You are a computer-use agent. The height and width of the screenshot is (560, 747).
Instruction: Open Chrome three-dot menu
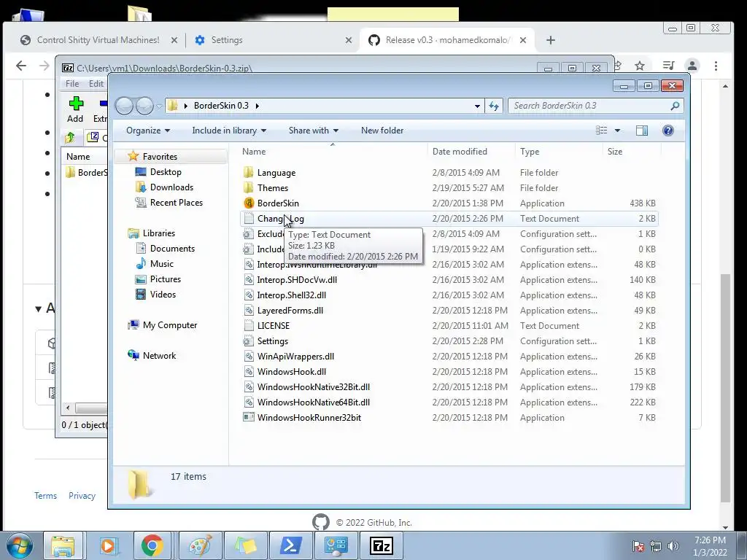[x=716, y=66]
